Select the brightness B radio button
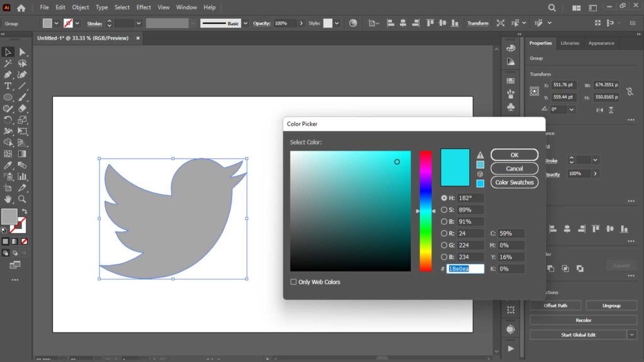The width and height of the screenshot is (644, 362). click(x=444, y=222)
